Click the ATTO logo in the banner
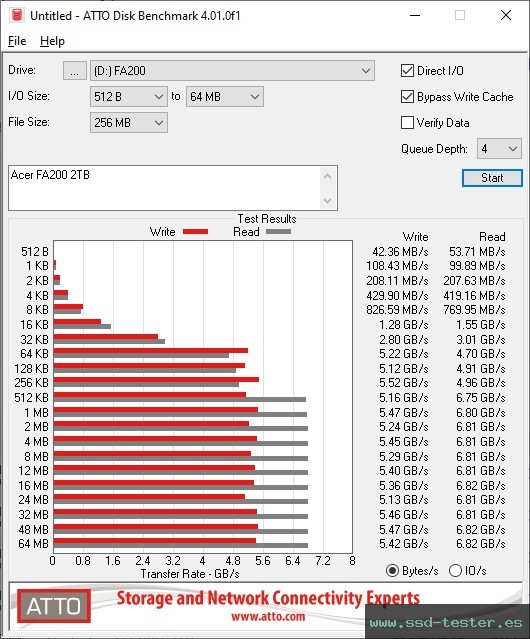The height and width of the screenshot is (639, 530). click(x=54, y=606)
